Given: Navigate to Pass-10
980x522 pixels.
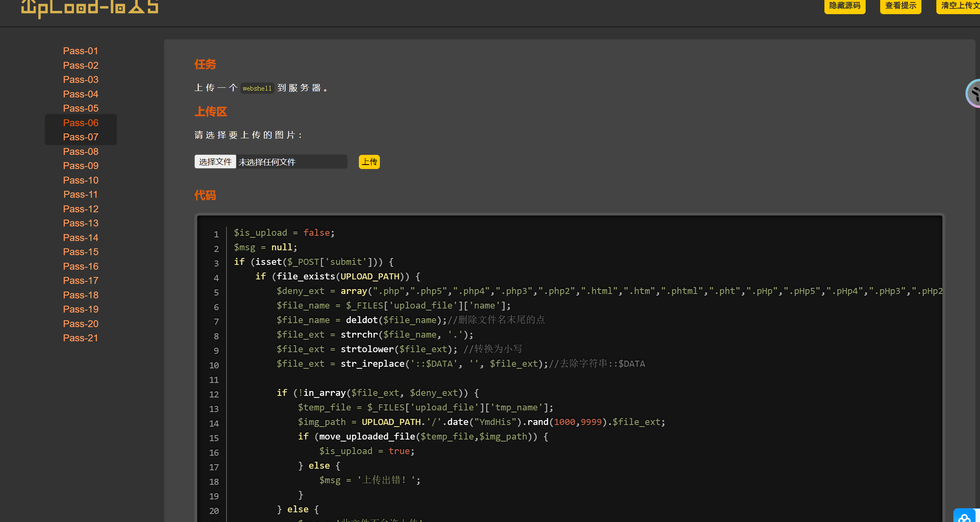Looking at the screenshot, I should (x=80, y=180).
